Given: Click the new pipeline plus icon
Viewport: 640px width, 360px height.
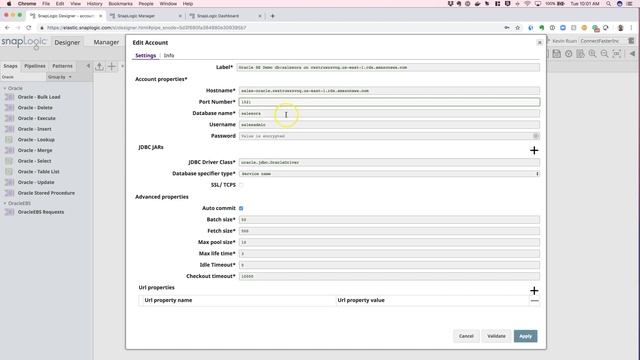Looking at the screenshot, I should click(x=111, y=66).
